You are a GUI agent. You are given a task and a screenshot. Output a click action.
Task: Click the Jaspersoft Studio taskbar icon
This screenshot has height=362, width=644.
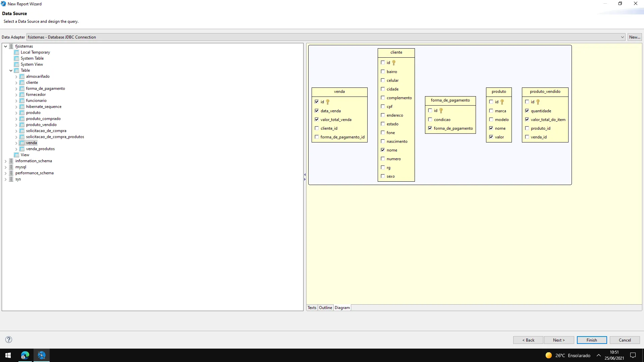click(42, 355)
